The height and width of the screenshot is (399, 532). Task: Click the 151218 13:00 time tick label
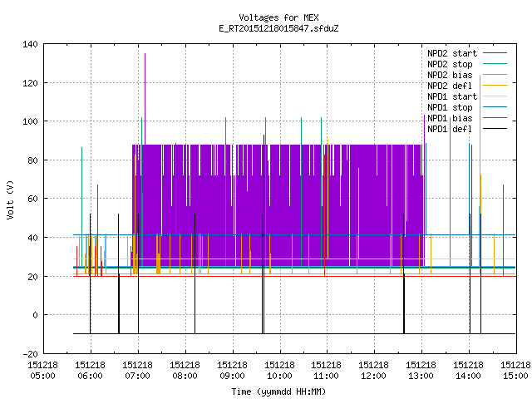pos(421,371)
